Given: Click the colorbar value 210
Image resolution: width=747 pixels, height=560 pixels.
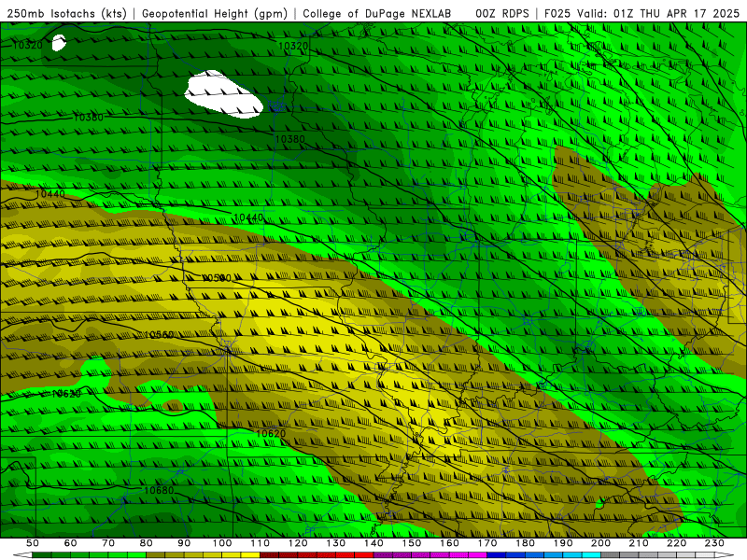Looking at the screenshot, I should 639,543.
